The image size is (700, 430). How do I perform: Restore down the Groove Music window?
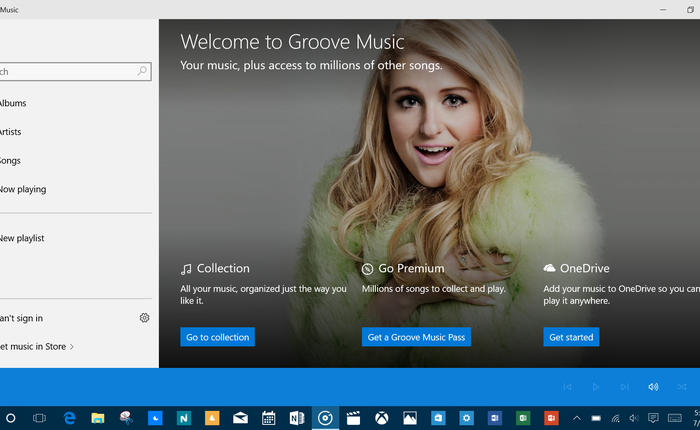(x=690, y=9)
